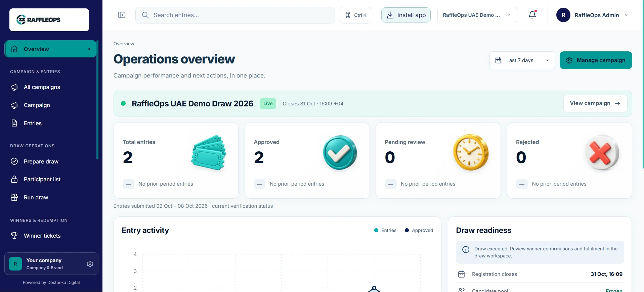This screenshot has height=292, width=644.
Task: Click the info icon in Draw readiness notice
Action: pos(466,249)
